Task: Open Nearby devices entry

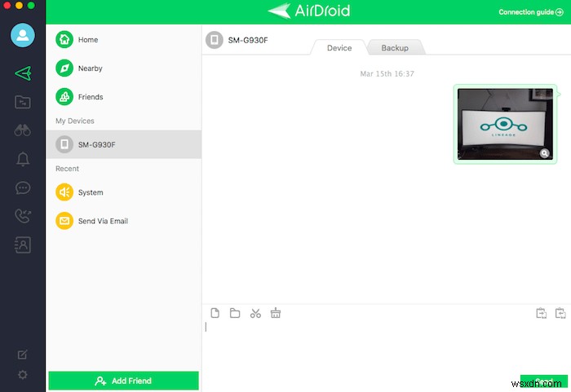Action: click(123, 68)
